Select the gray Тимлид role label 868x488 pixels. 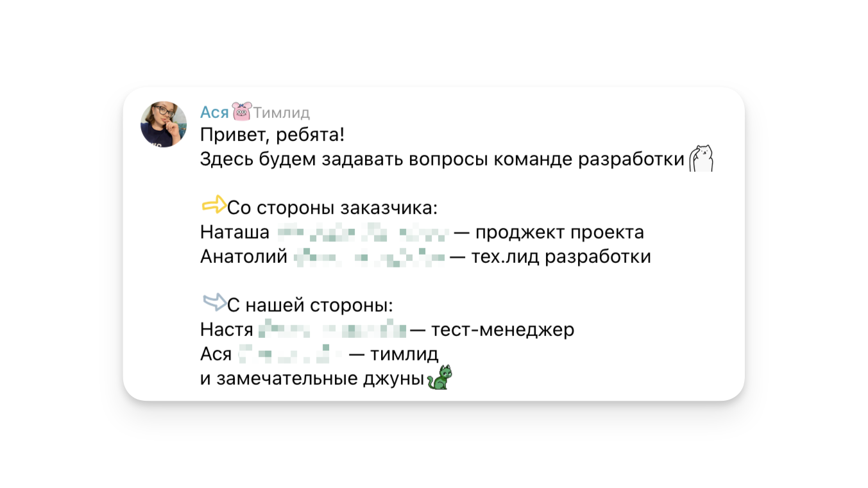tap(282, 114)
